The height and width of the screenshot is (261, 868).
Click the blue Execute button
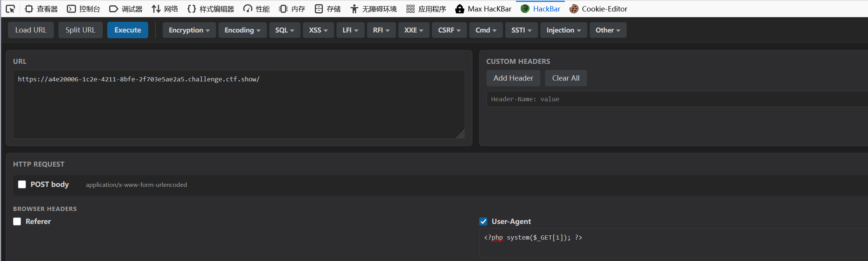pyautogui.click(x=128, y=30)
